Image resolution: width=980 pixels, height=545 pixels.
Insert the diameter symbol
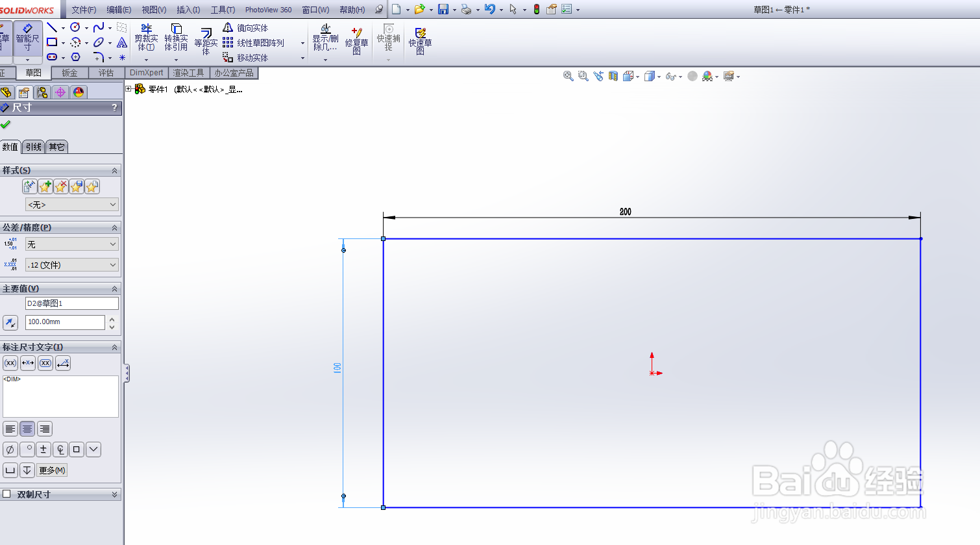[x=10, y=450]
